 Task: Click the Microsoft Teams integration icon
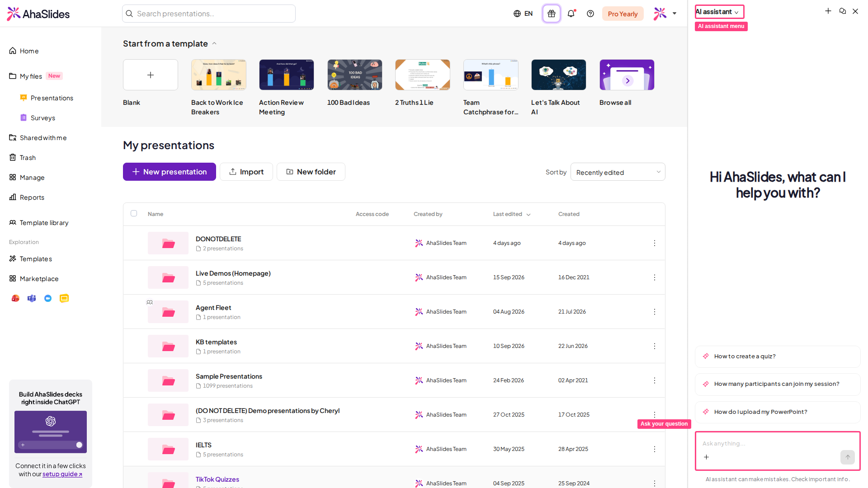click(x=32, y=298)
